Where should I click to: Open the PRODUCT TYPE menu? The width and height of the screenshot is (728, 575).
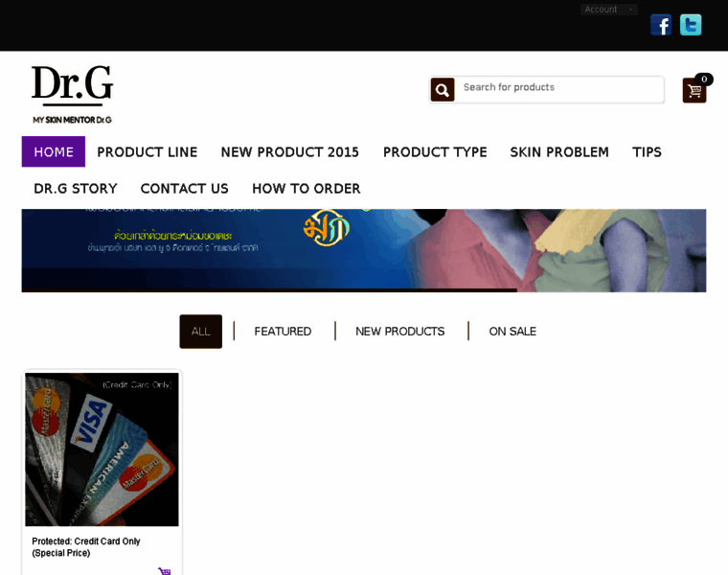435,151
